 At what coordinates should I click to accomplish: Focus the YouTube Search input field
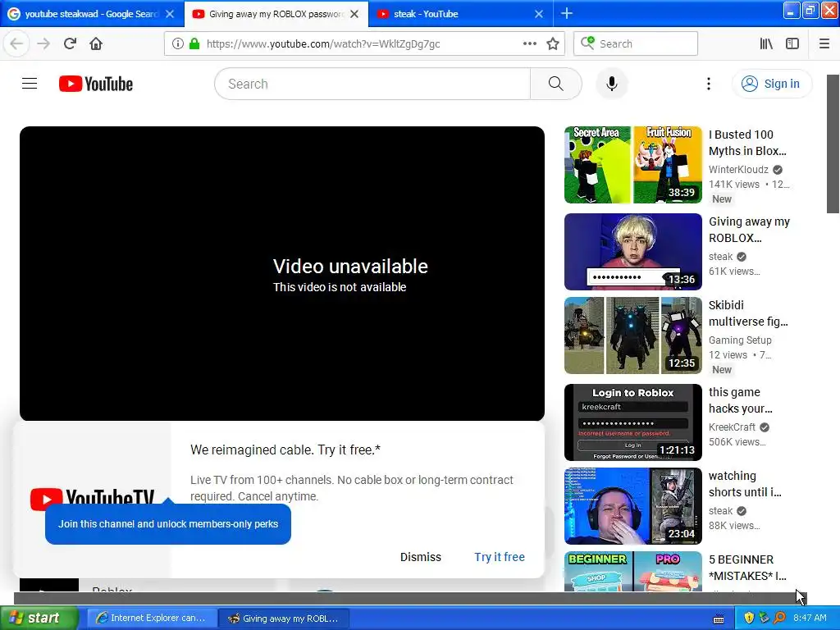click(x=372, y=84)
